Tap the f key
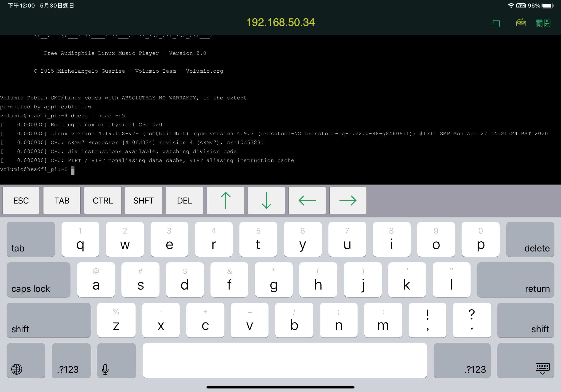The image size is (561, 392). tap(230, 280)
